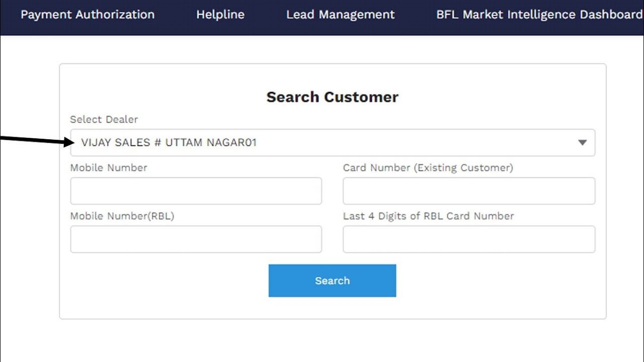This screenshot has width=644, height=362.
Task: Focus the Last 4 Digits of RBL Card field
Action: click(469, 239)
